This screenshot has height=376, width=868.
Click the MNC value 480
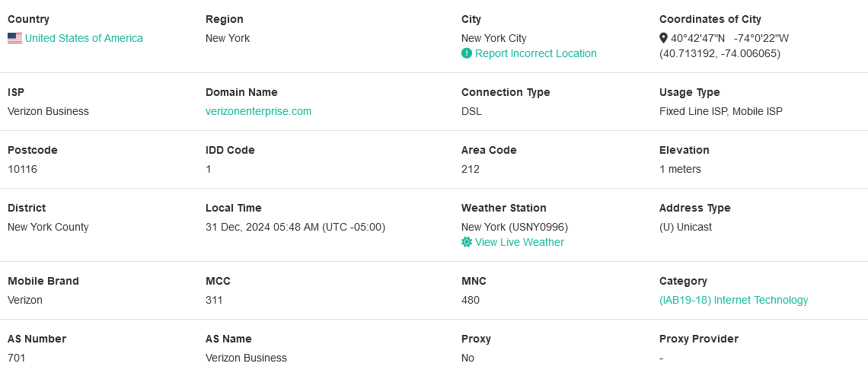[x=471, y=300]
